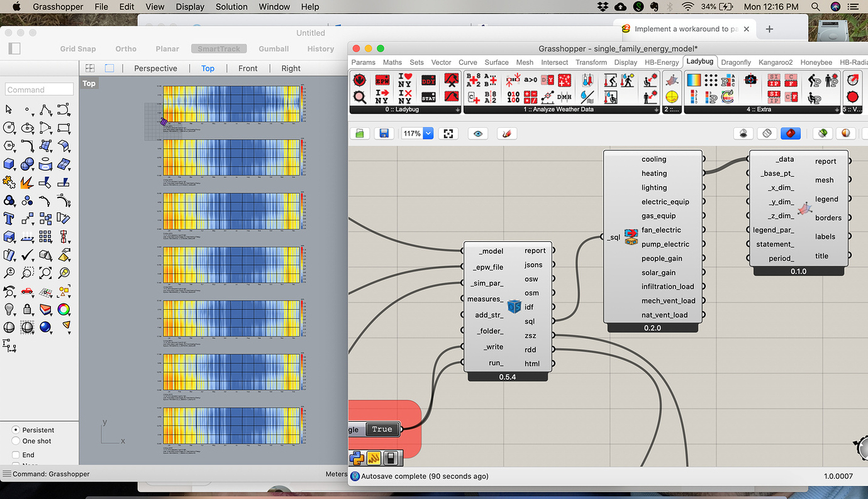Zoom to canvas extents with the frame icon

pos(448,133)
